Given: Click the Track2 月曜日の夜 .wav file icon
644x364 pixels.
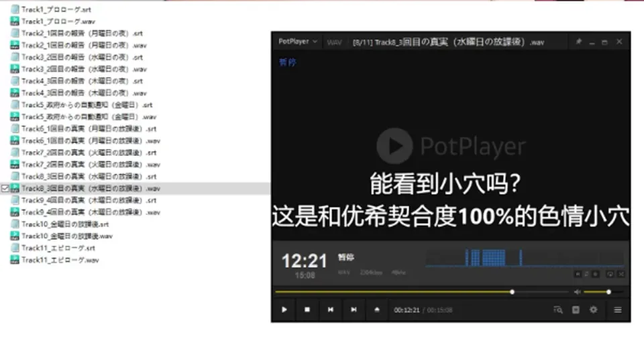Looking at the screenshot, I should pos(15,45).
